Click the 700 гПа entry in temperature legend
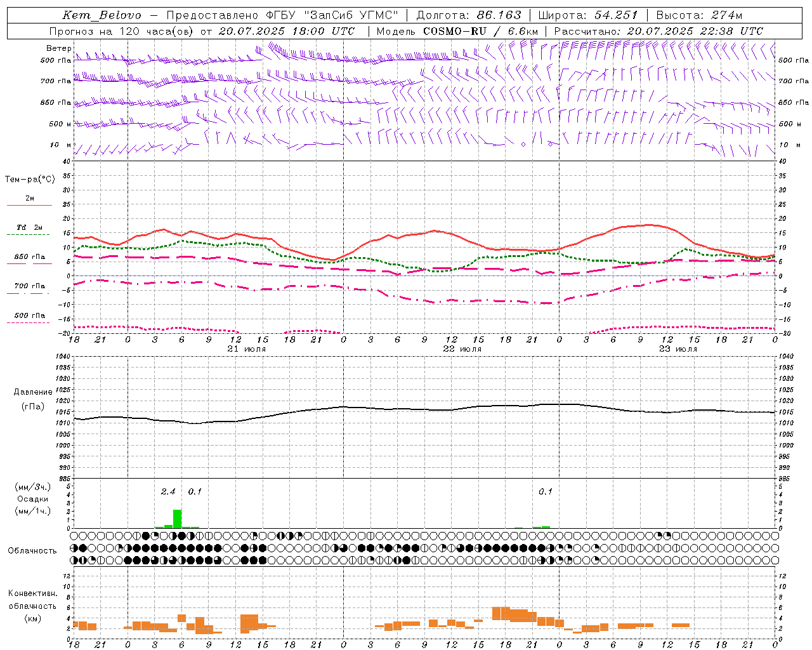This screenshot has height=650, width=812. [x=30, y=286]
